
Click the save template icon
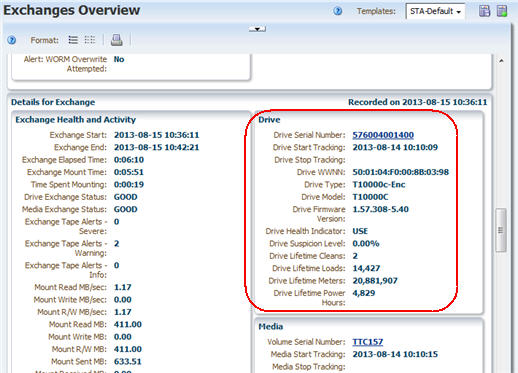[x=484, y=11]
